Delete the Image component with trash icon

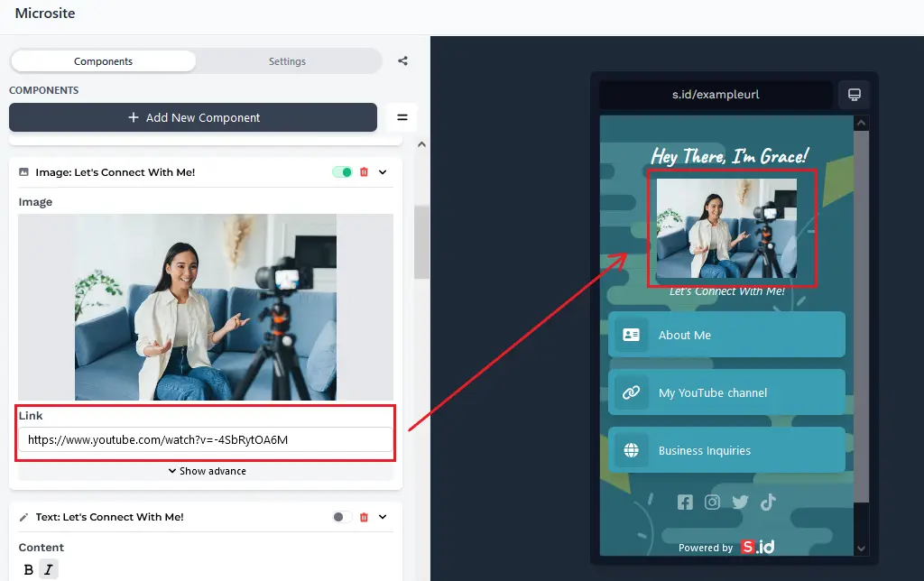pyautogui.click(x=365, y=172)
